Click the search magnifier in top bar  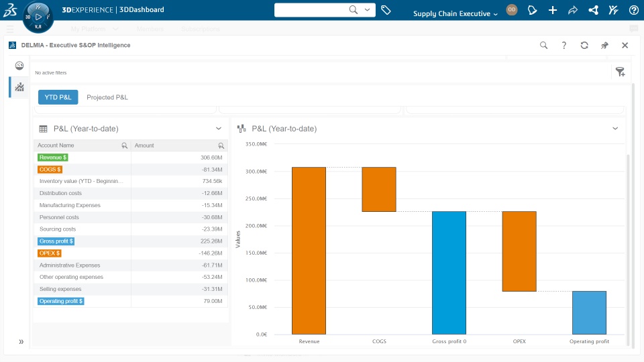coord(354,10)
